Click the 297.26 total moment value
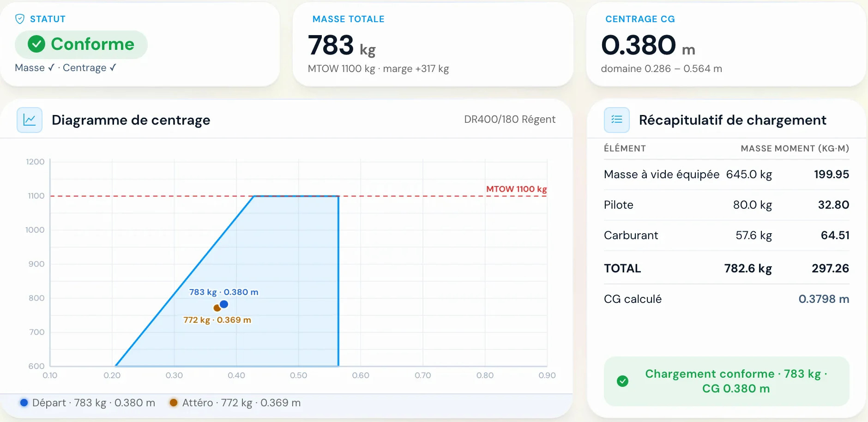Image resolution: width=868 pixels, height=422 pixels. 831,269
